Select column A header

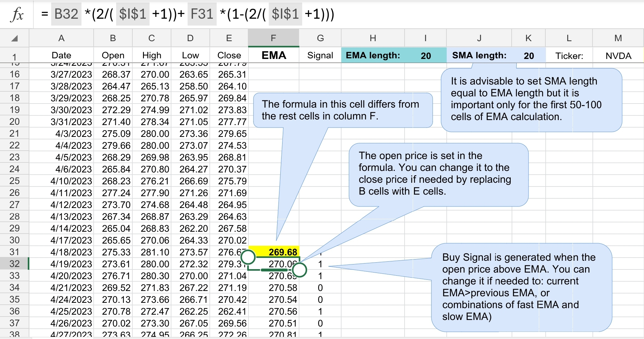point(61,38)
